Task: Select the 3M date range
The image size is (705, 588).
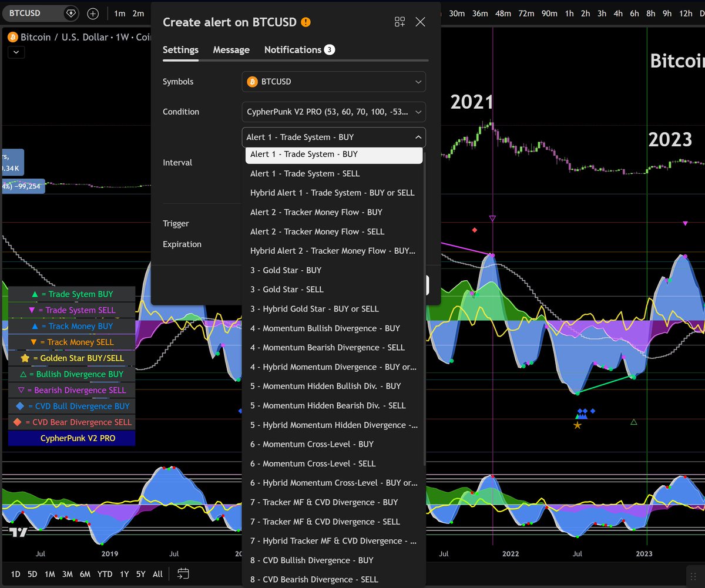Action: [68, 574]
